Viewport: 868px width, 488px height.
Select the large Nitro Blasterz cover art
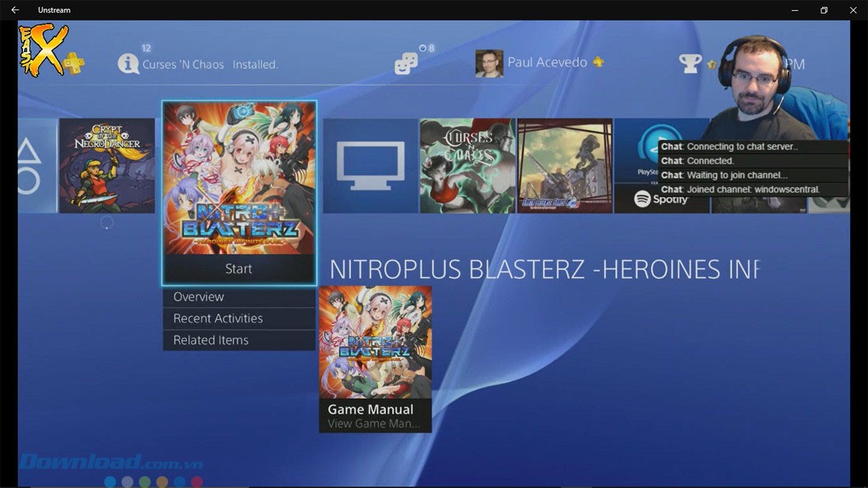239,178
